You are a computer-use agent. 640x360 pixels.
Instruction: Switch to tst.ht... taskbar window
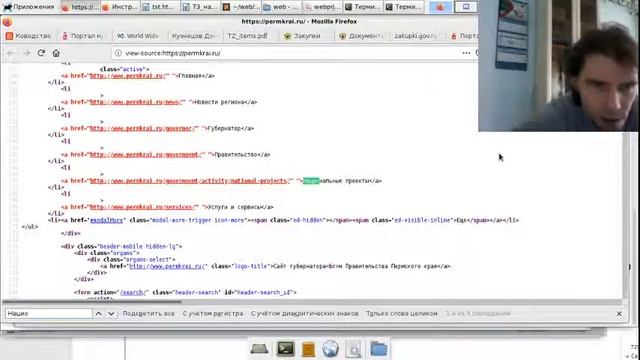click(161, 7)
